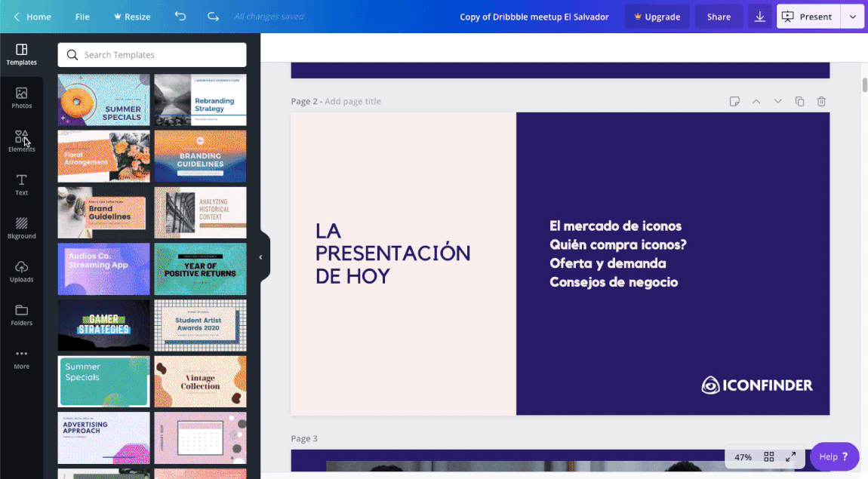The image size is (868, 479).
Task: Click the Download icon in top bar
Action: [x=759, y=17]
